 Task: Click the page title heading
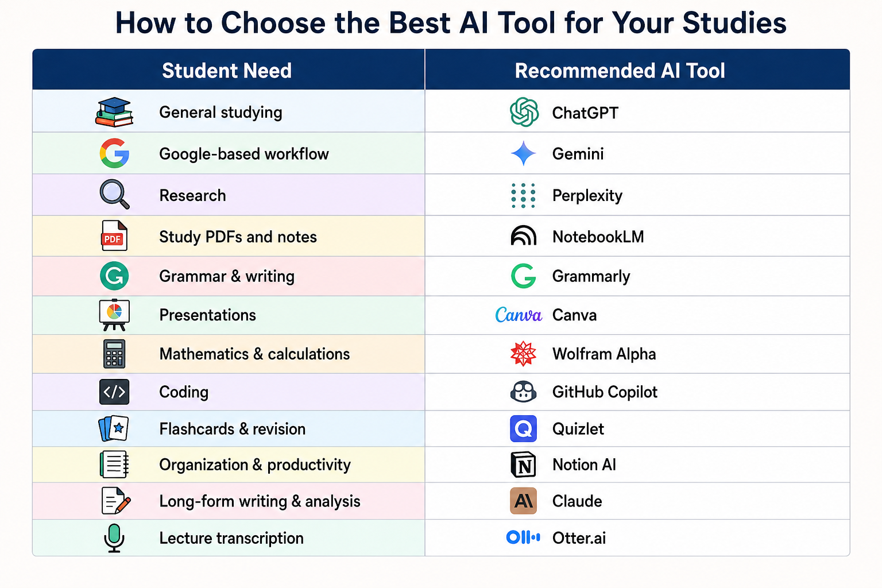point(451,23)
